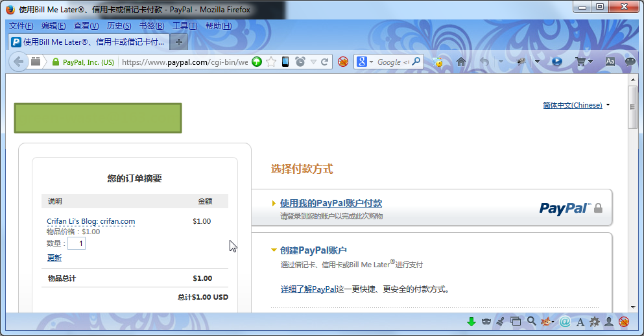Image resolution: width=644 pixels, height=336 pixels.
Task: Collapse the 创建PayPal账户 section triangle
Action: pyautogui.click(x=274, y=250)
